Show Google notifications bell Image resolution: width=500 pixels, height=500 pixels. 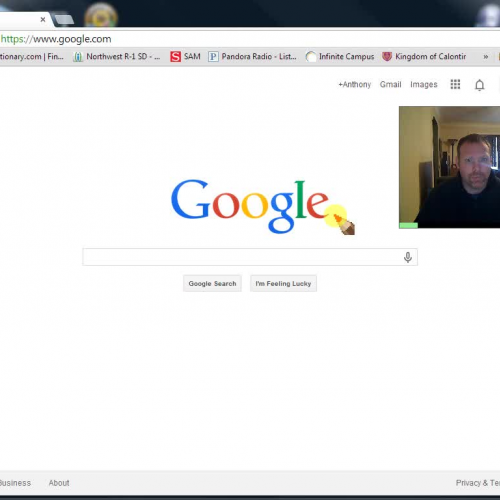click(x=479, y=85)
